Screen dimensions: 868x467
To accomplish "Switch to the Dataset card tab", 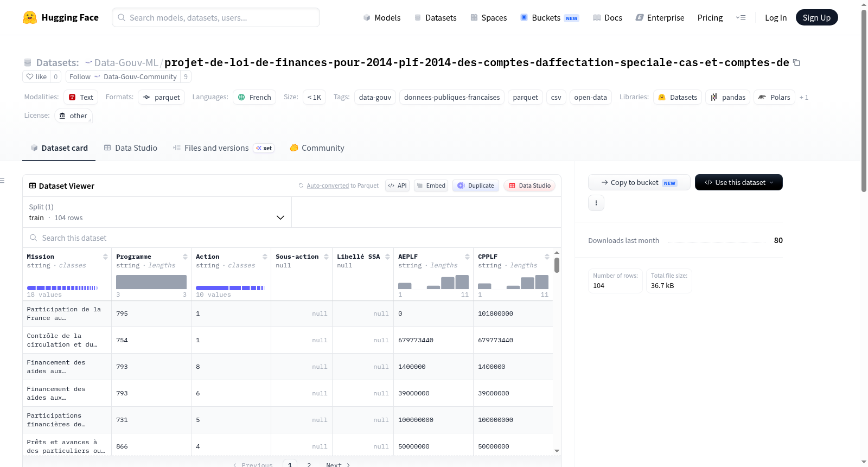I will [x=59, y=148].
